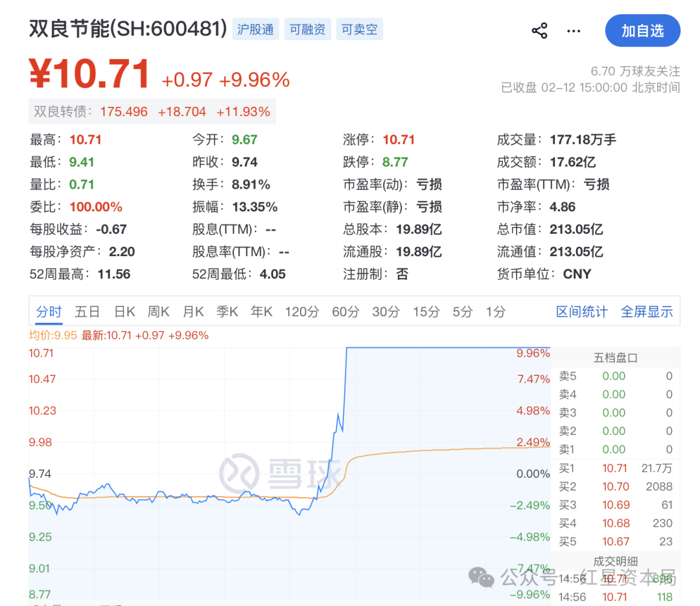
Task: Switch to the 60分 chart tab
Action: click(345, 311)
